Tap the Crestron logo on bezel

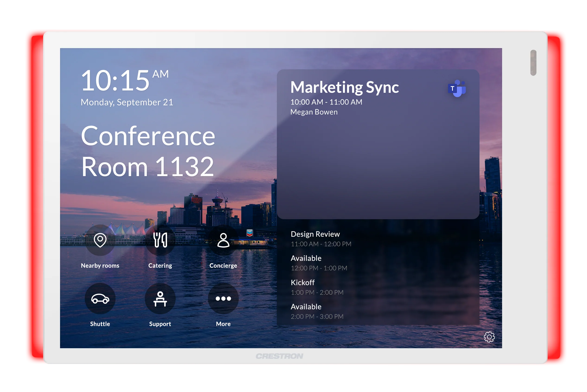point(279,356)
